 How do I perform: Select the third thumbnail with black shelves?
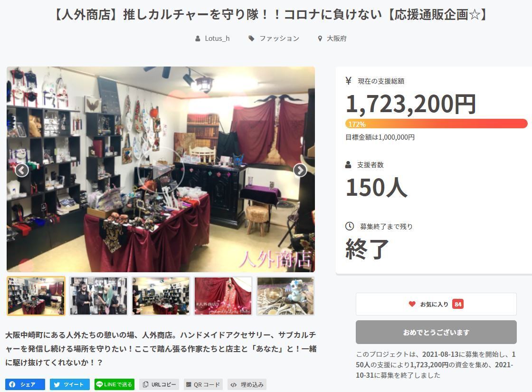coord(161,296)
